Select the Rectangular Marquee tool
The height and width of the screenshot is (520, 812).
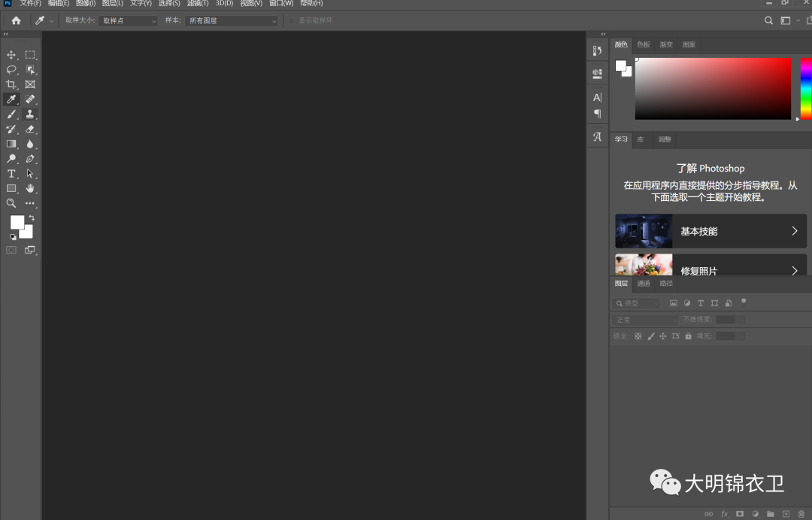(30, 55)
